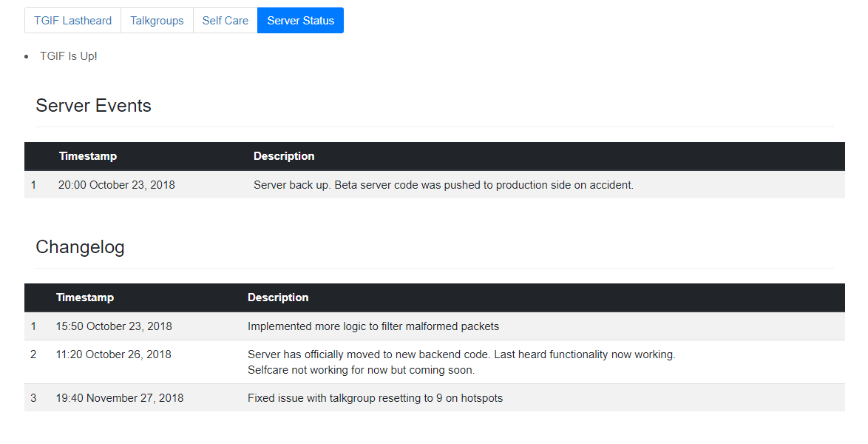Click the malformed packets changelog entry
Image resolution: width=868 pixels, height=444 pixels.
(x=373, y=326)
